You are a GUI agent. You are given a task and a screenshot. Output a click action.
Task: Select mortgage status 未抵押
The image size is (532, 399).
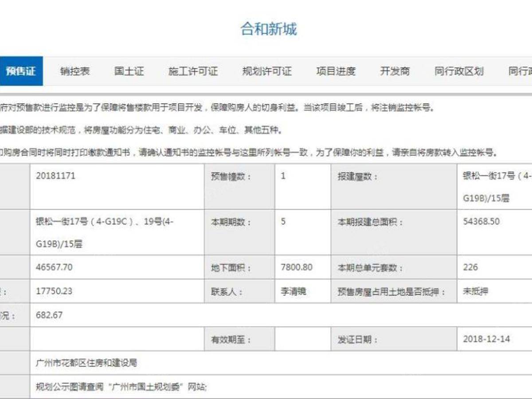coord(476,292)
